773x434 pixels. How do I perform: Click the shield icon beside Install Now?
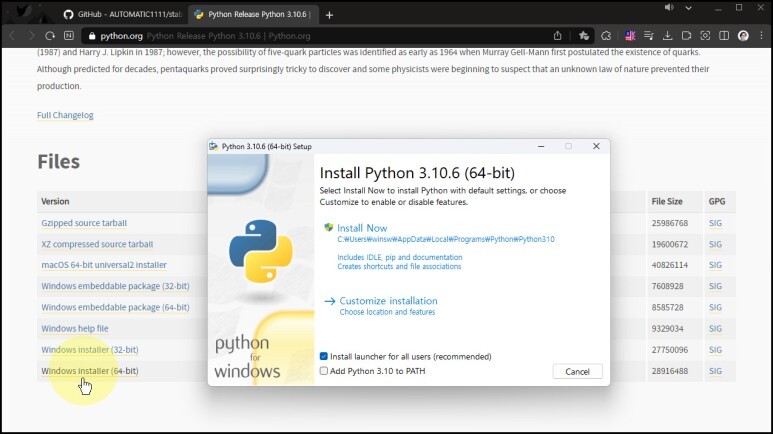[x=329, y=227]
